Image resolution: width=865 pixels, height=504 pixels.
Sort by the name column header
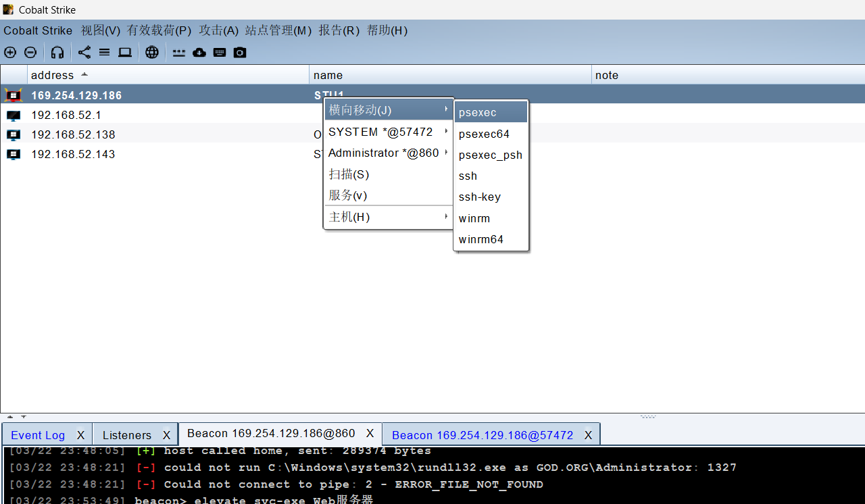[450, 75]
